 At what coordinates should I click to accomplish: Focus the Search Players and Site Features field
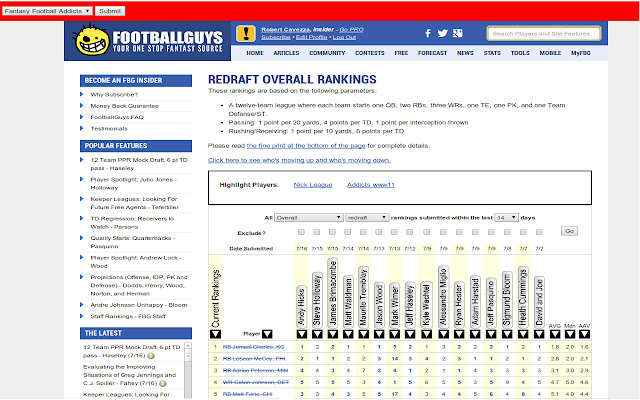coord(544,33)
